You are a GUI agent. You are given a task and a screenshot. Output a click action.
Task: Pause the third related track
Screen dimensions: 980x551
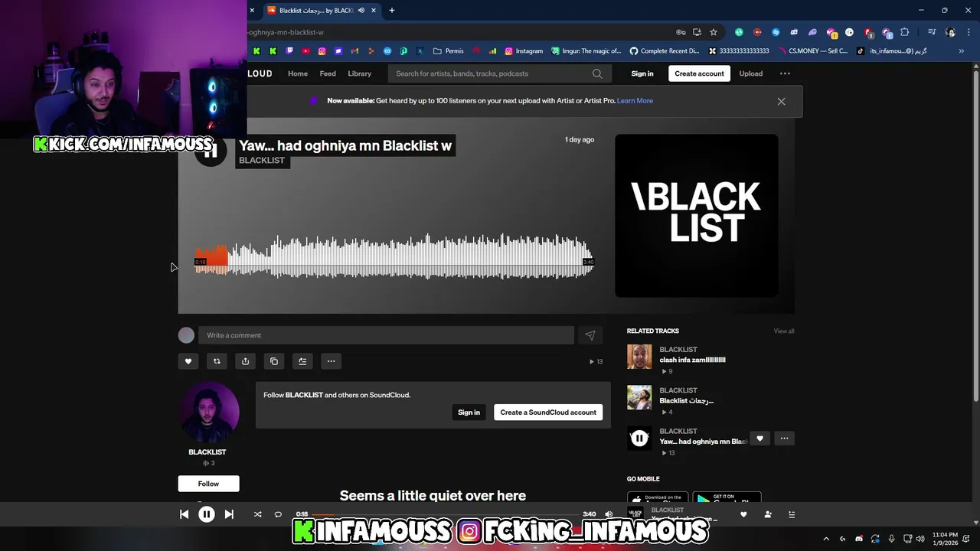[x=639, y=439]
